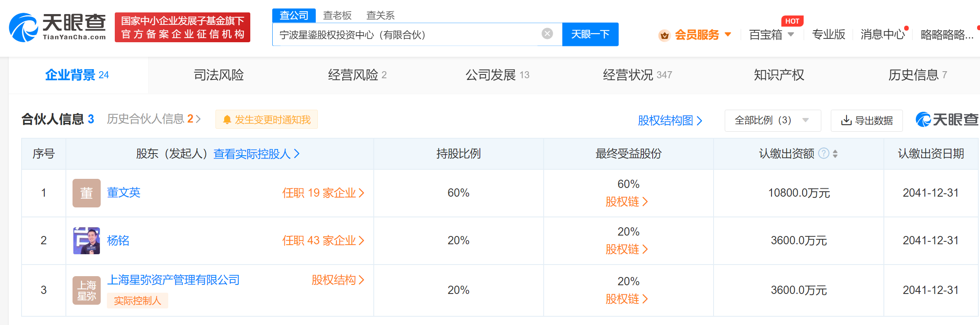This screenshot has height=325, width=980.
Task: Open 上海星弥资产管理有限公司 company link
Action: [x=173, y=280]
